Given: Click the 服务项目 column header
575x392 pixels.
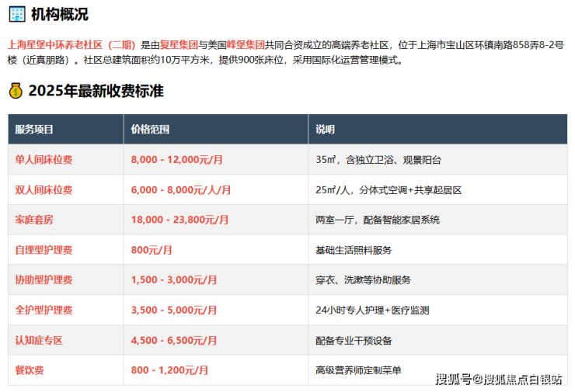Looking at the screenshot, I should pos(34,130).
